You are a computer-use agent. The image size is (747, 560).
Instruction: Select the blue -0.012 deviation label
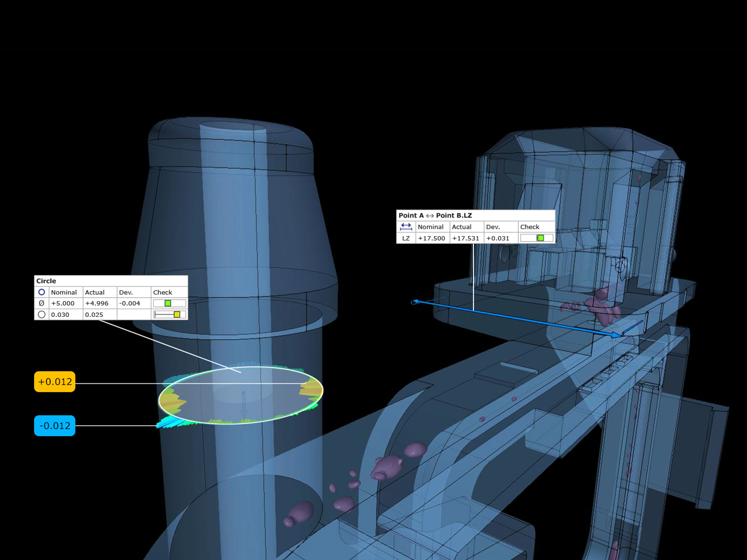pos(55,425)
